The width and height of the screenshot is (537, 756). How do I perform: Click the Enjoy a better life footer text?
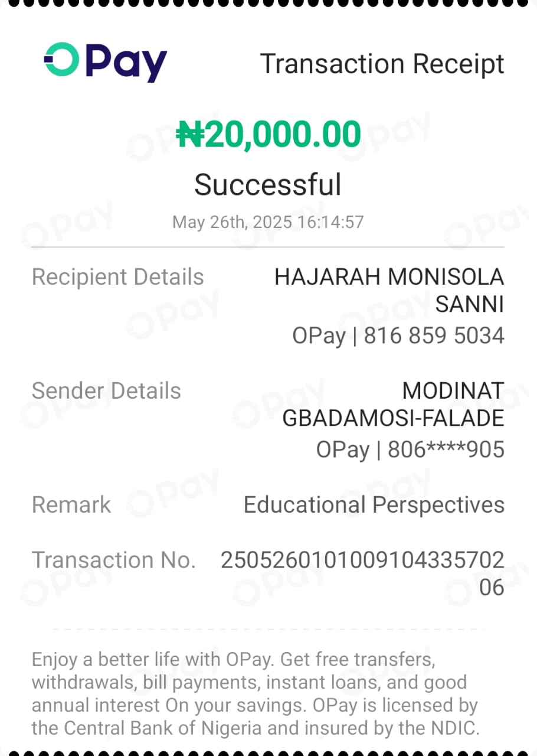(x=234, y=659)
